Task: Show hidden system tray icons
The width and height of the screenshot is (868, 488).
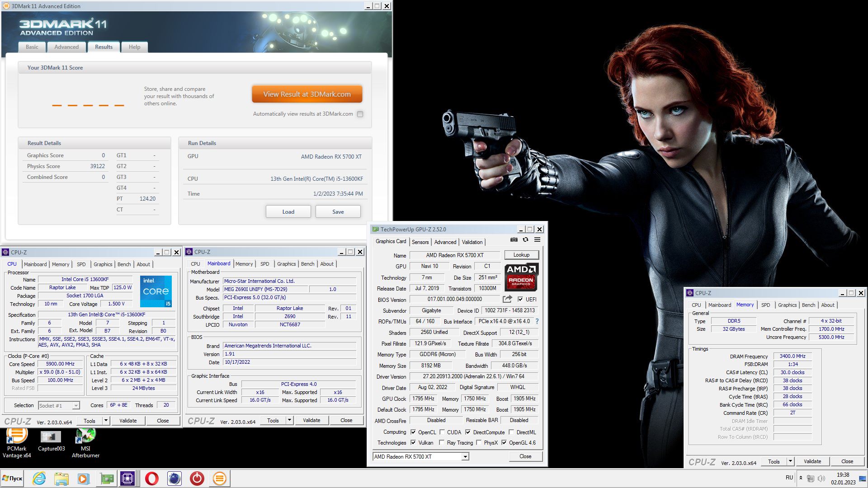Action: (x=801, y=478)
